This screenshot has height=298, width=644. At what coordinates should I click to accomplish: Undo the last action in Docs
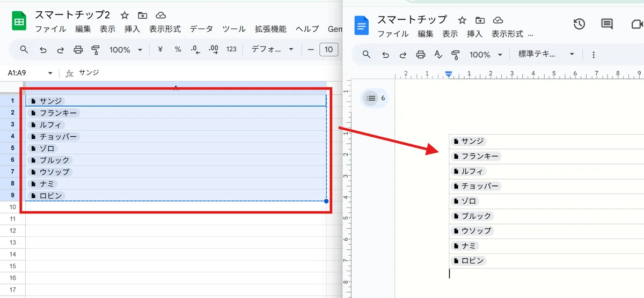pos(385,54)
